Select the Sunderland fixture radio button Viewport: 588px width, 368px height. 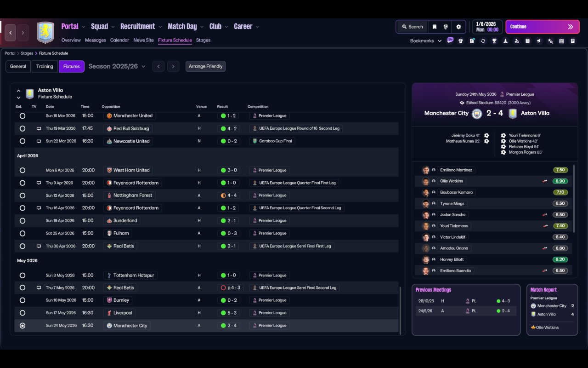(x=23, y=221)
